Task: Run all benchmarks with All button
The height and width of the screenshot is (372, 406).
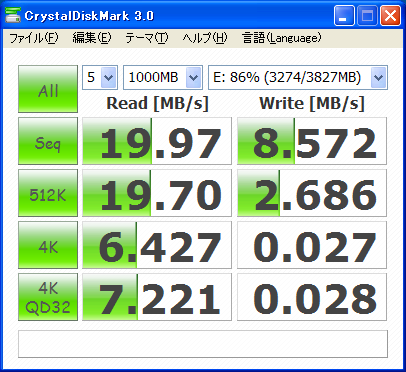Action: click(x=48, y=89)
